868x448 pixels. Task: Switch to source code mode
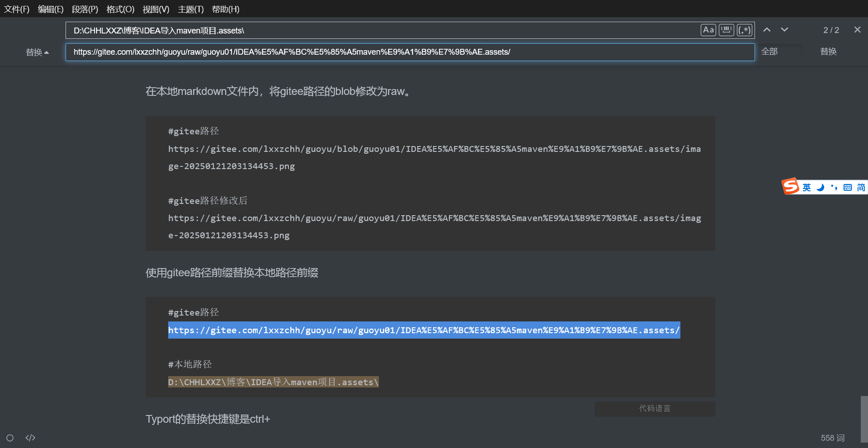(x=30, y=438)
